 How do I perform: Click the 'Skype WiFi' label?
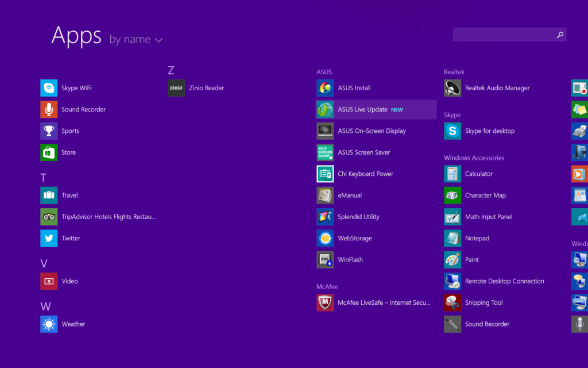[76, 88]
